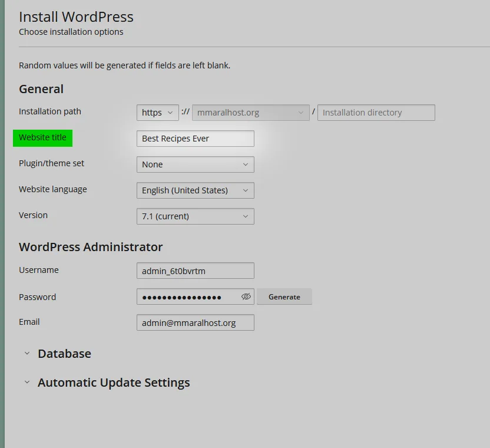The height and width of the screenshot is (448, 490).
Task: Click the Password label
Action: pyautogui.click(x=38, y=297)
